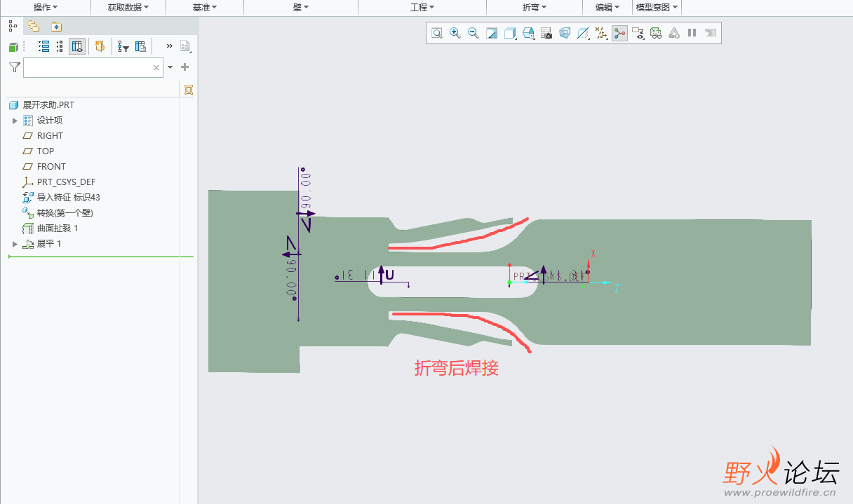This screenshot has height=504, width=853.
Task: Toggle the highlighted annotation display button
Action: 619,33
